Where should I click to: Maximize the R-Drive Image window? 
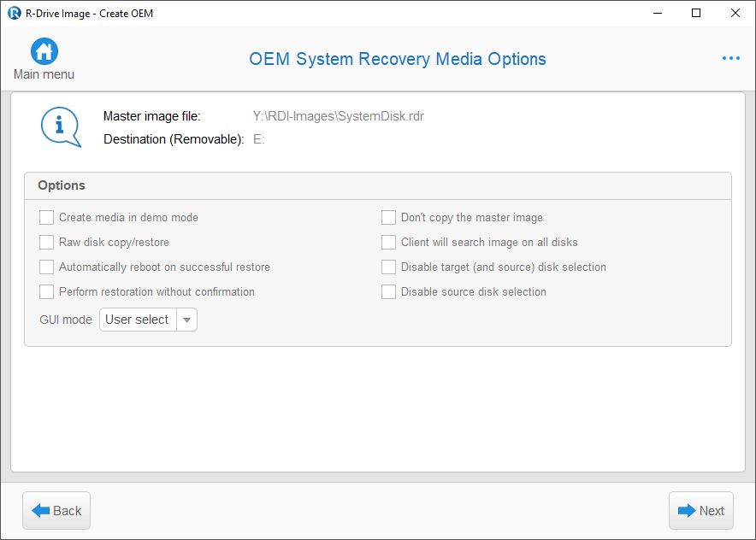[x=696, y=13]
